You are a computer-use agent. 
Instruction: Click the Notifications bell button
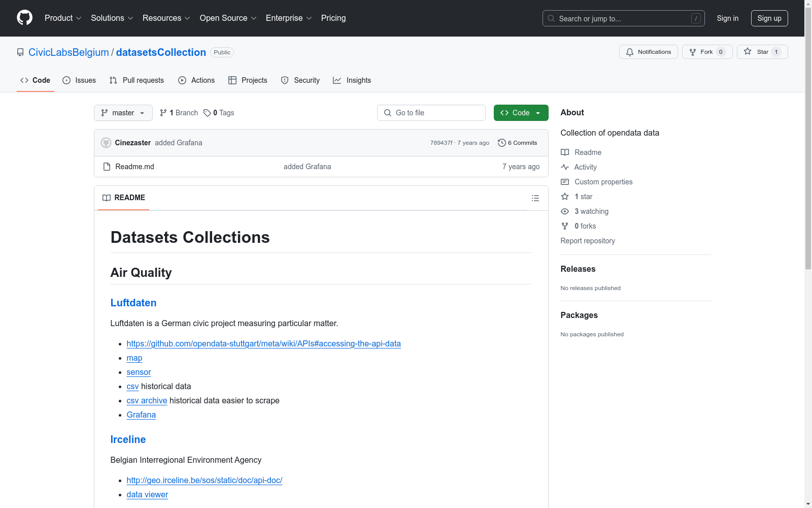[648, 52]
